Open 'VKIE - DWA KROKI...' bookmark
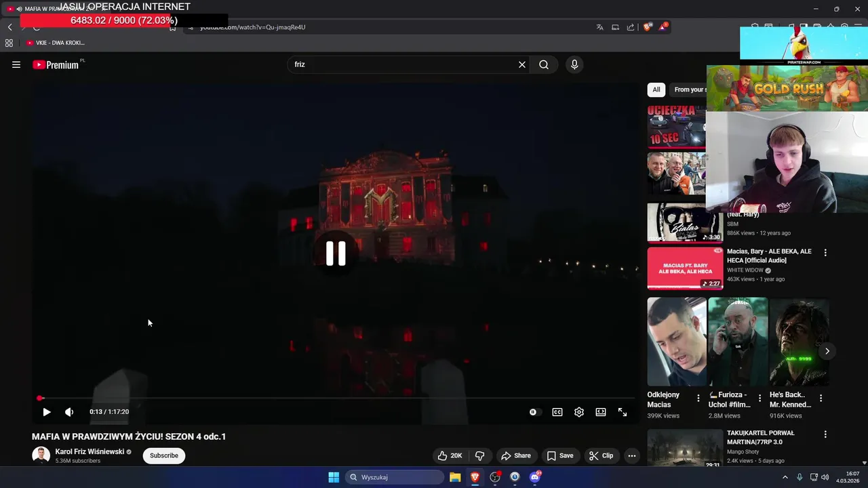The height and width of the screenshot is (488, 868). tap(56, 43)
